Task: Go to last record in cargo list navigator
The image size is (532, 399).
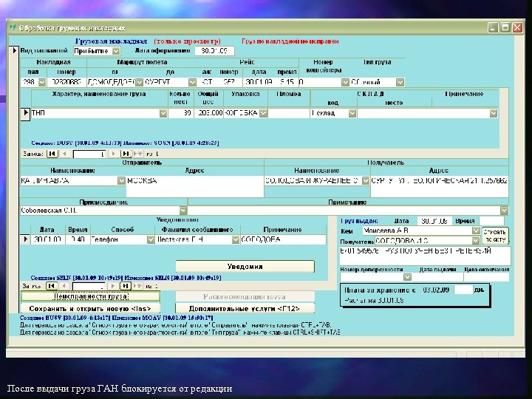Action: 126,154
